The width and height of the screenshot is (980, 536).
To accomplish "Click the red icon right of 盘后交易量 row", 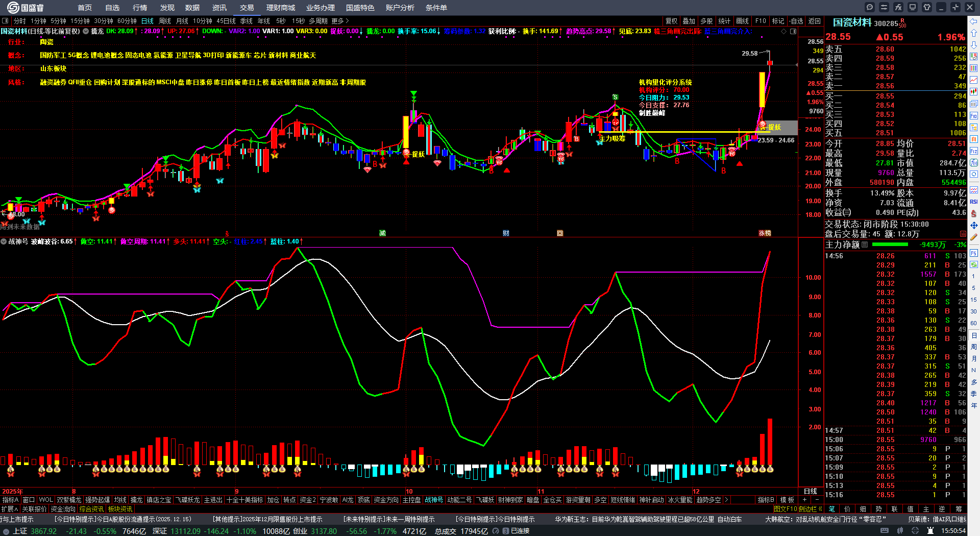I will (963, 234).
